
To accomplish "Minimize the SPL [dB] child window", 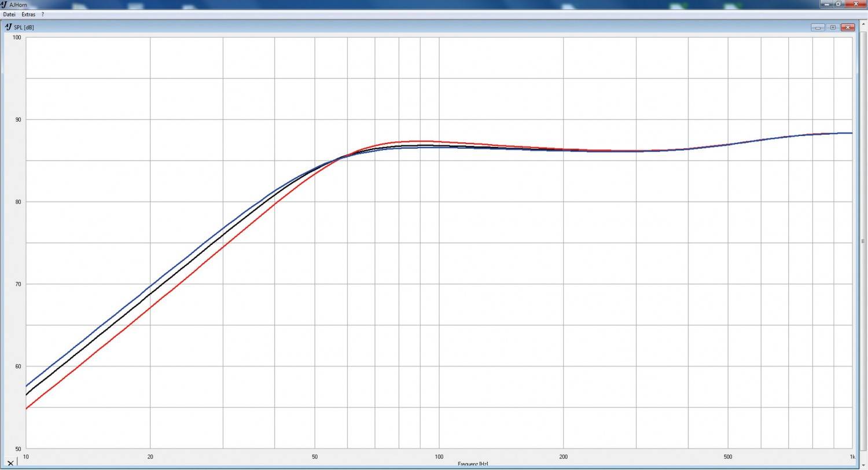I will [818, 27].
